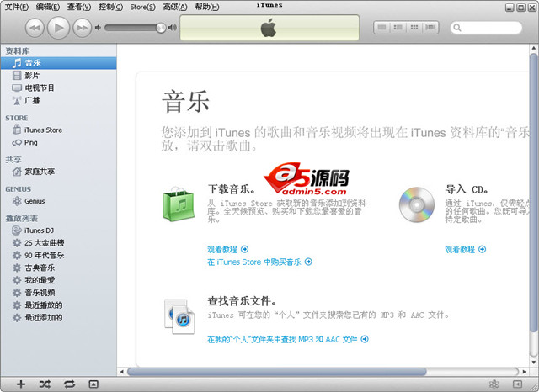
Task: Click the CD disc icon
Action: tap(417, 204)
